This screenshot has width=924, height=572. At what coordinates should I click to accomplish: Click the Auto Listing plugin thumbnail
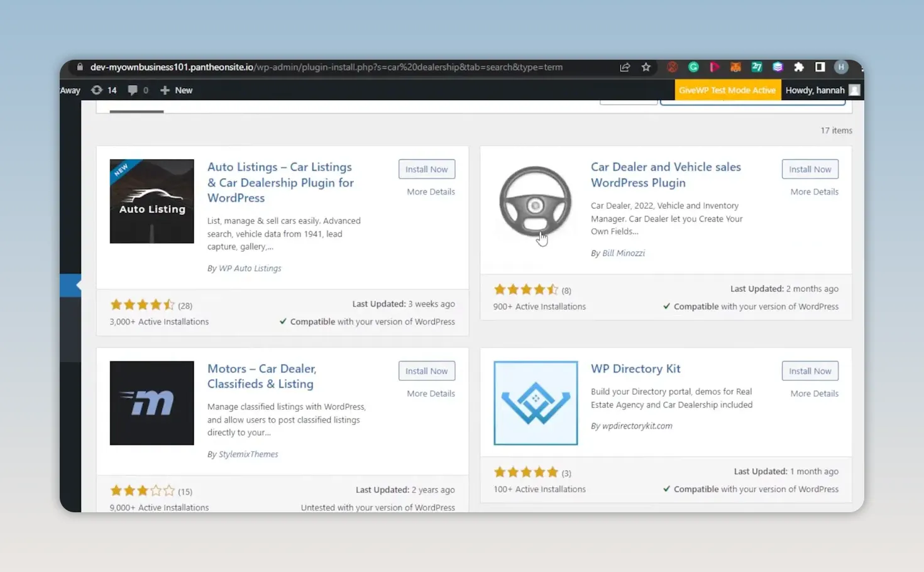pyautogui.click(x=152, y=201)
